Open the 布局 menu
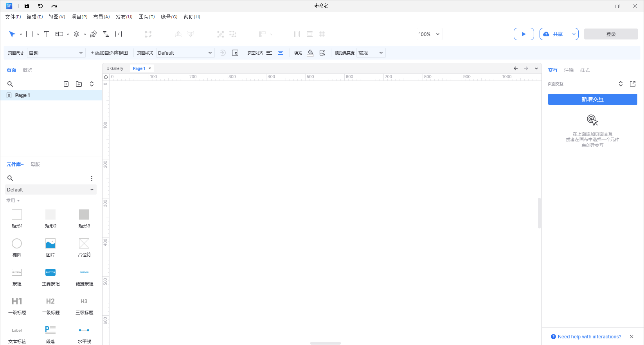644x345 pixels. (x=101, y=17)
